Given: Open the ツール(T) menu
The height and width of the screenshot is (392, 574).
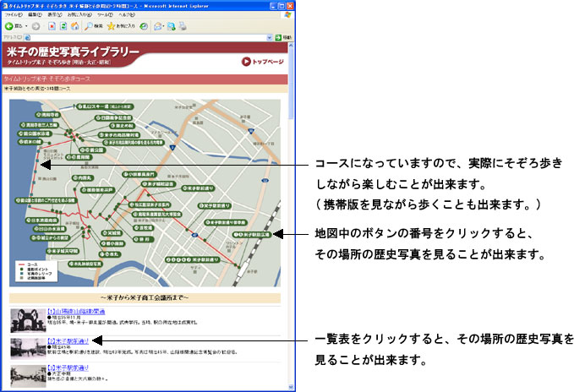Looking at the screenshot, I should click(104, 15).
